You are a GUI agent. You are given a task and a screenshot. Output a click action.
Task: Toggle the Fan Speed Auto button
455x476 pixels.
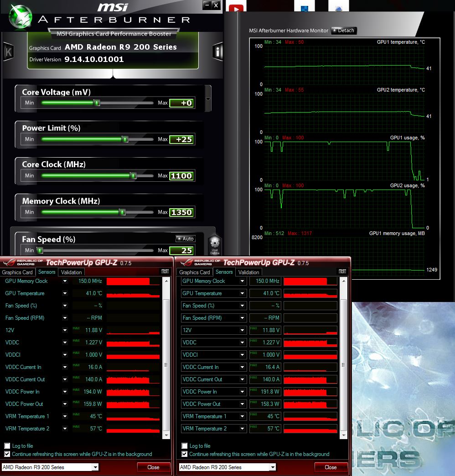[186, 239]
